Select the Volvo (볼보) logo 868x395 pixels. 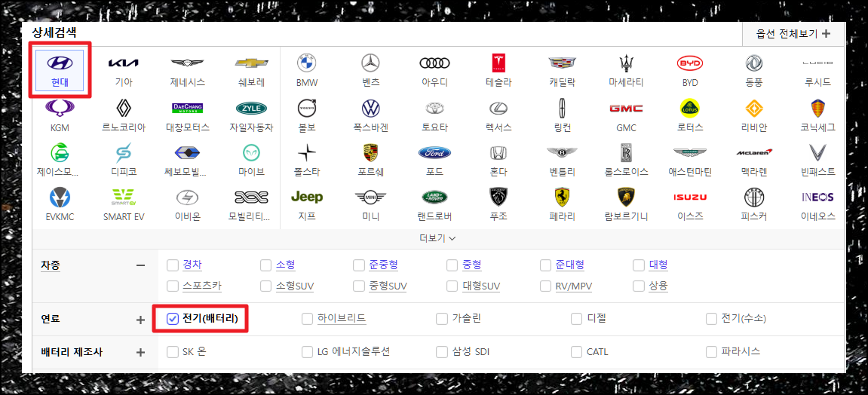coord(306,107)
